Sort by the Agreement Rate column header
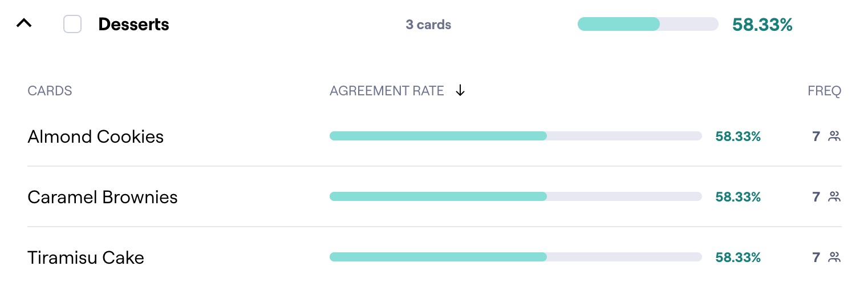868x298 pixels. coord(387,91)
